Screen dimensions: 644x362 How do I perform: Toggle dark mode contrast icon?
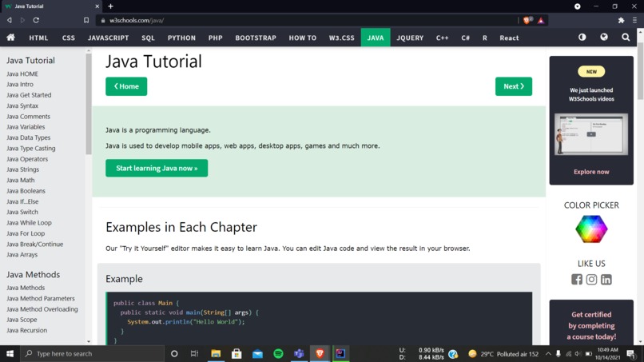[582, 37]
